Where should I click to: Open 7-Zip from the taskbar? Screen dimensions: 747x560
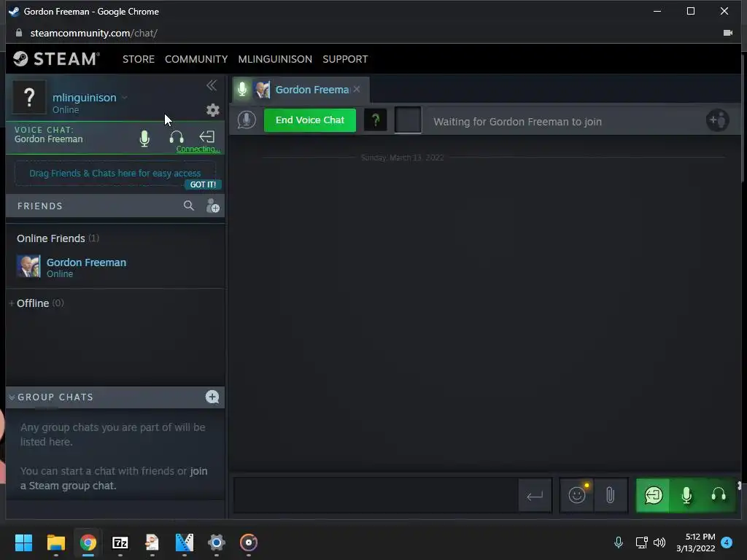coord(120,542)
